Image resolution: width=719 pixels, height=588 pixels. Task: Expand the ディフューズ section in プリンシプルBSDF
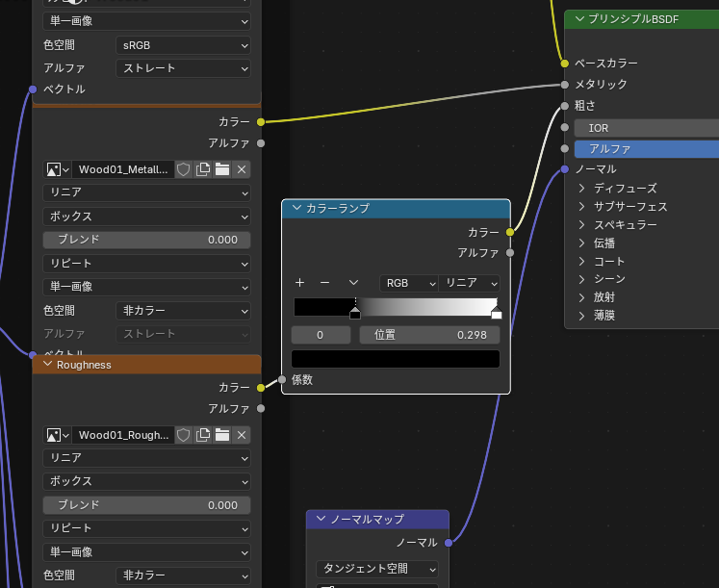pos(582,189)
